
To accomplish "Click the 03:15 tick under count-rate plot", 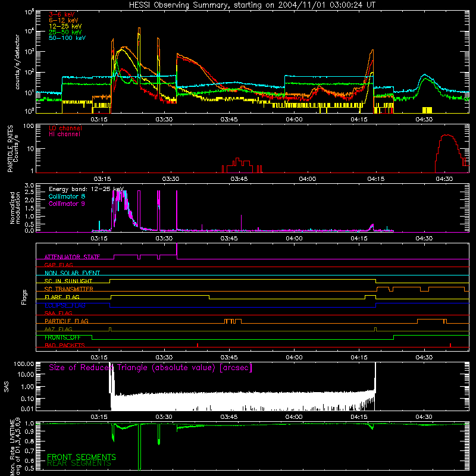I will 99,120.
